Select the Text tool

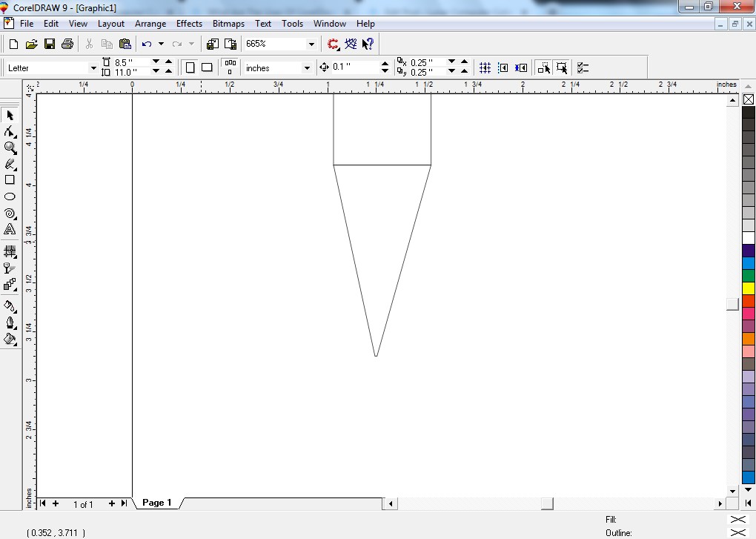tap(10, 230)
